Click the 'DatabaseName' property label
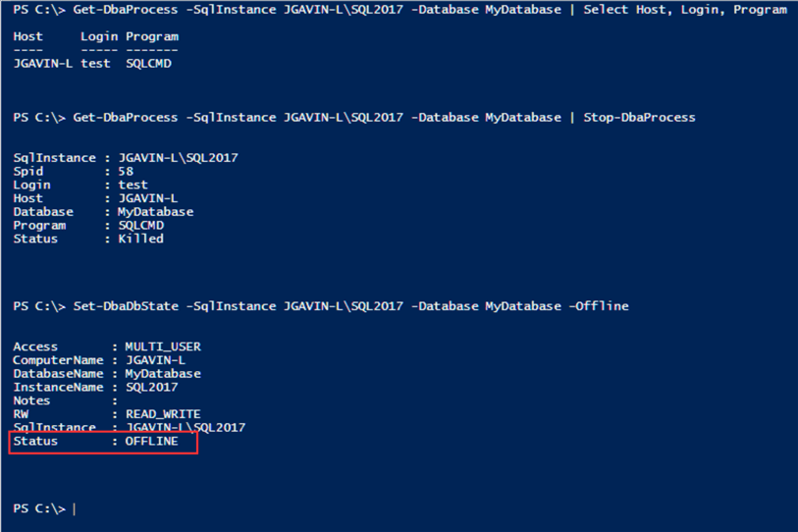This screenshot has width=798, height=532. (58, 374)
